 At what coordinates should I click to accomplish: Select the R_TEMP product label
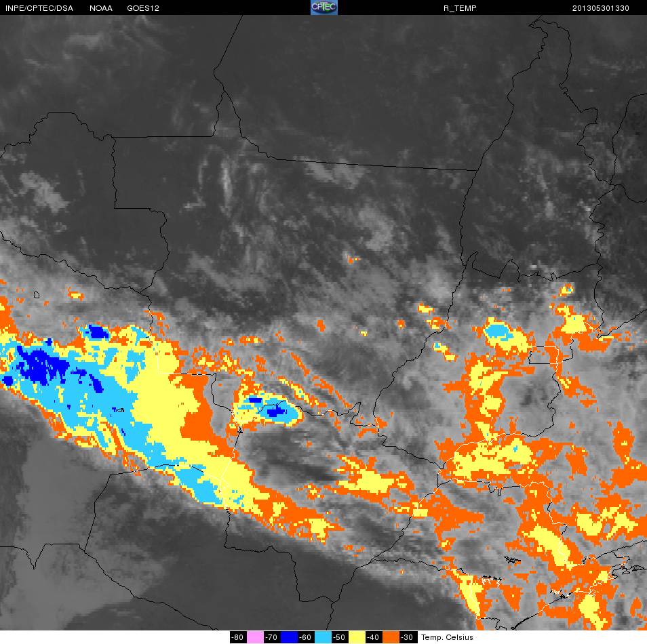(460, 8)
